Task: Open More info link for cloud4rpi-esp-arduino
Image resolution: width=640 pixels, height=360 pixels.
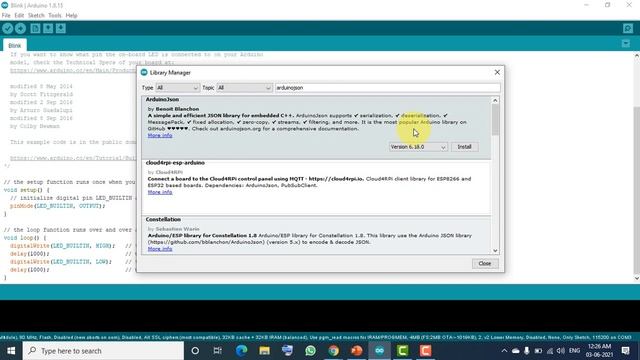Action: coord(160,192)
